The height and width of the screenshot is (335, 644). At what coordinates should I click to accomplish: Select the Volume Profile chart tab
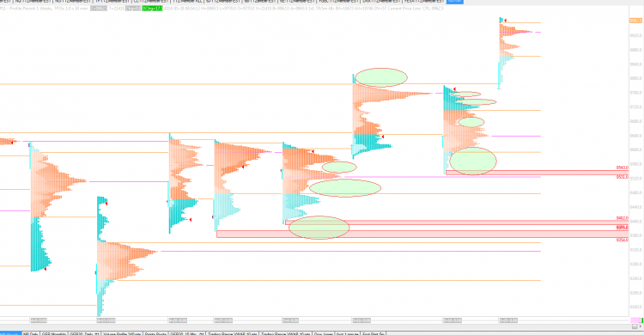point(122,334)
